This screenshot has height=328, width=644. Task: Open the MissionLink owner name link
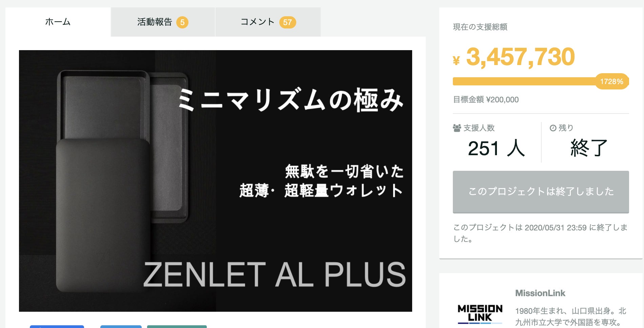pos(540,293)
